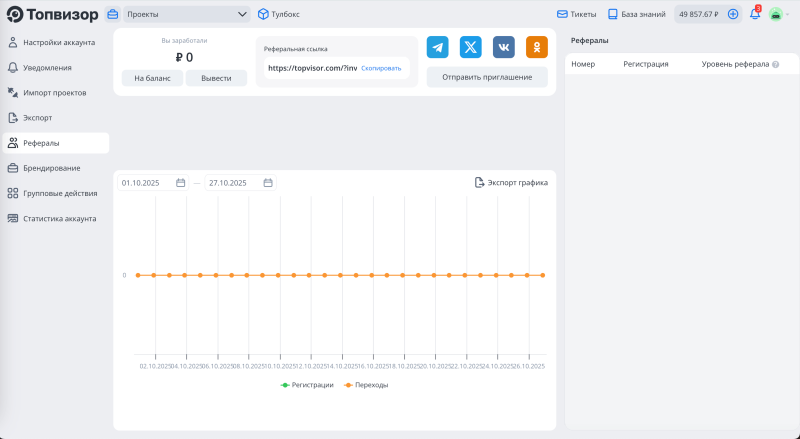
Task: Click Скопировать referral link
Action: tap(381, 68)
